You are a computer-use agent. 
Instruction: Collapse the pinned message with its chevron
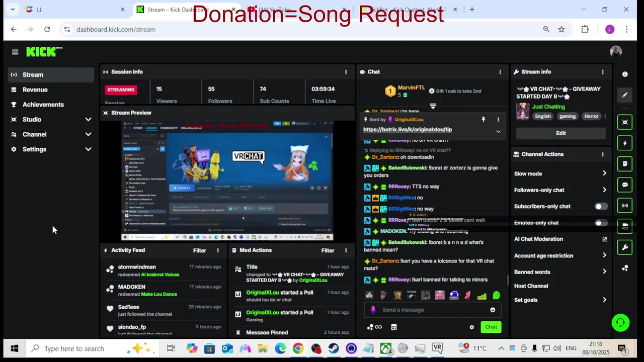498,132
